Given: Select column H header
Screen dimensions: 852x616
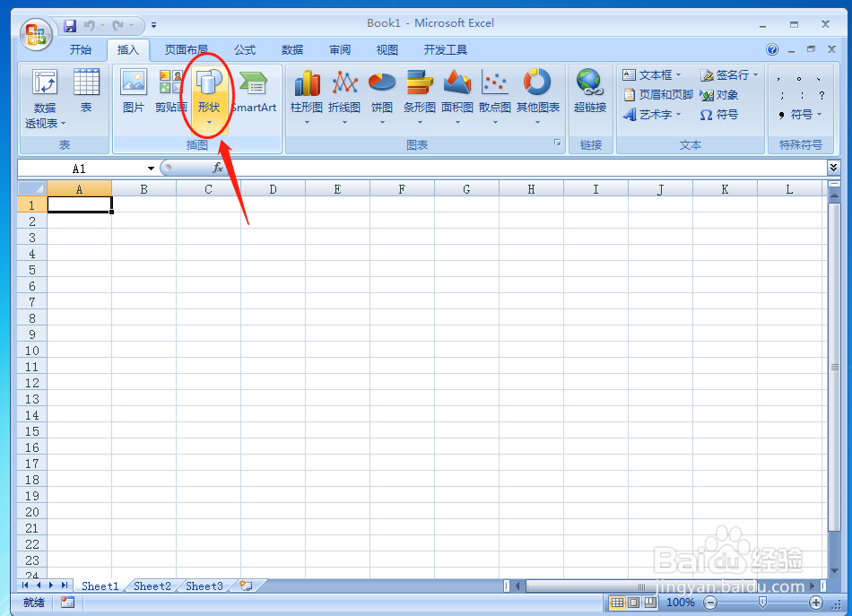Looking at the screenshot, I should click(x=531, y=189).
